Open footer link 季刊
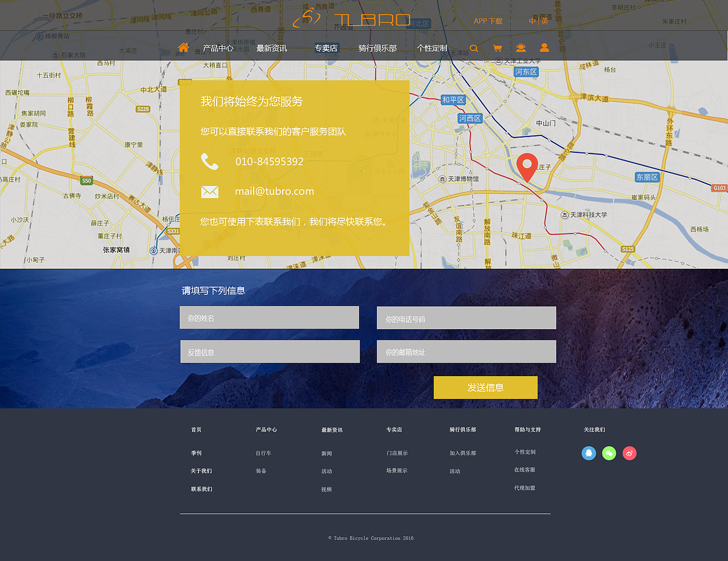Screen dimensions: 728x561 tap(196, 453)
